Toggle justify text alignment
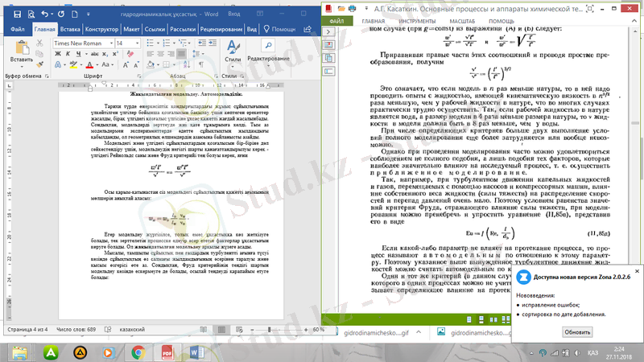The width and height of the screenshot is (644, 362). pyautogui.click(x=180, y=55)
